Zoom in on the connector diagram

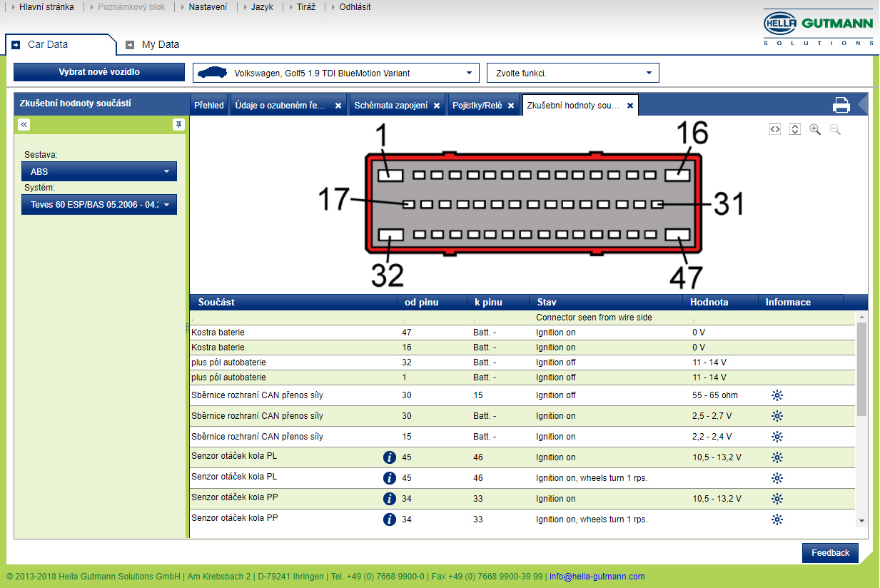[815, 129]
